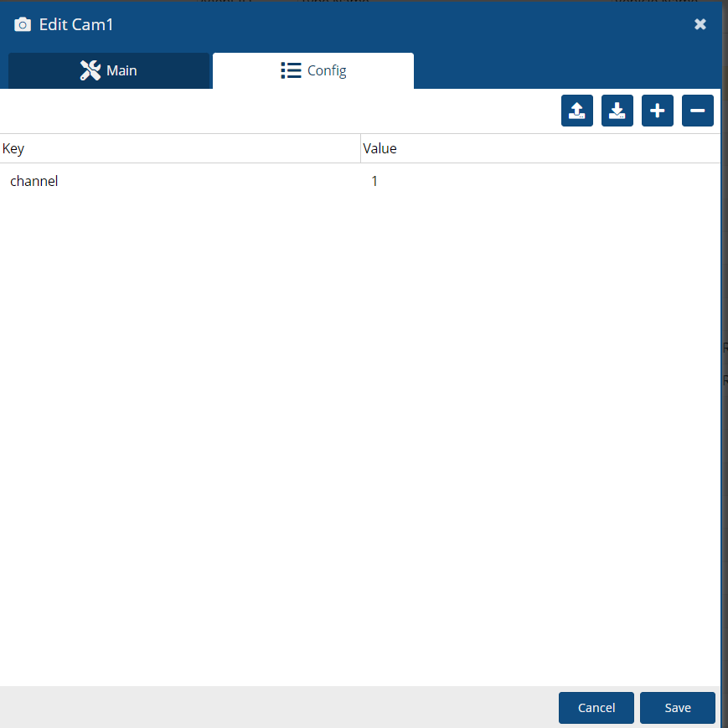Close the Edit Cam1 dialog
This screenshot has height=728, width=728.
click(x=700, y=24)
